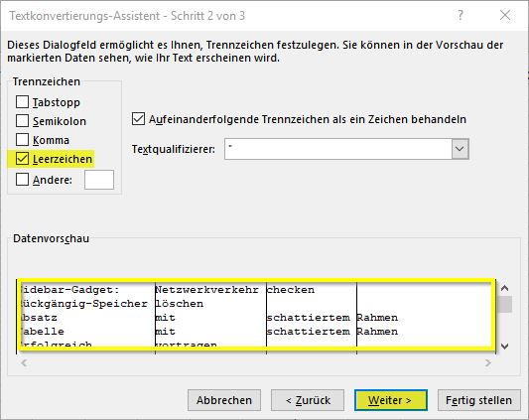Check the Semikolon delimiter option
This screenshot has width=529, height=420.
click(22, 121)
